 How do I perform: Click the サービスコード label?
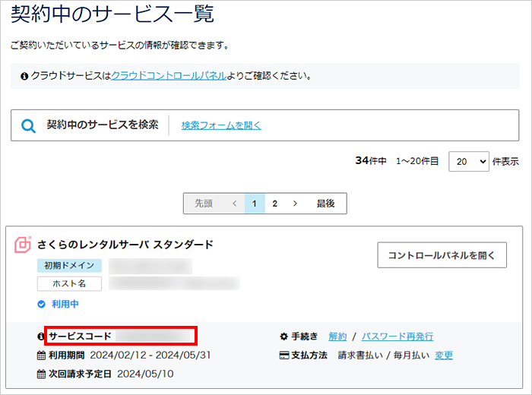(80, 337)
